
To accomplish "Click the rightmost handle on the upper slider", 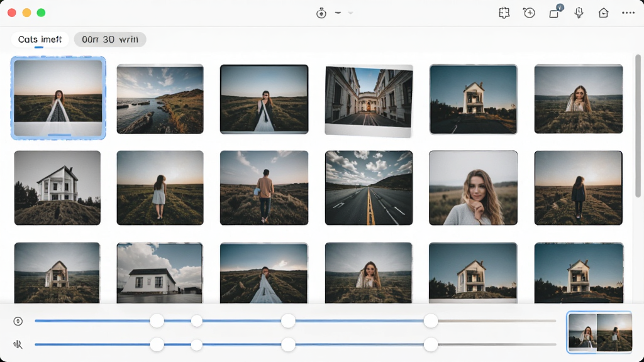I will pyautogui.click(x=430, y=321).
